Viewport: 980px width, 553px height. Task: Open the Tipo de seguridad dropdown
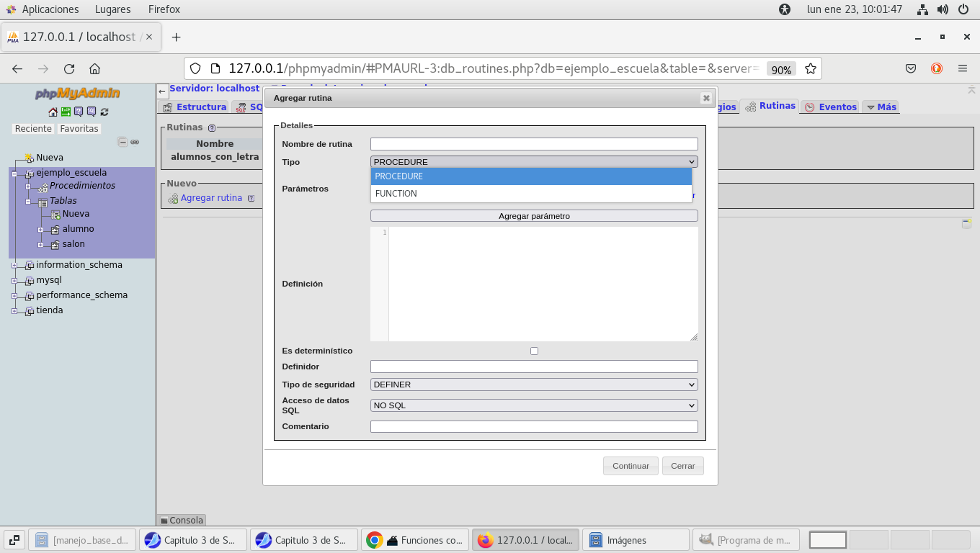(533, 385)
